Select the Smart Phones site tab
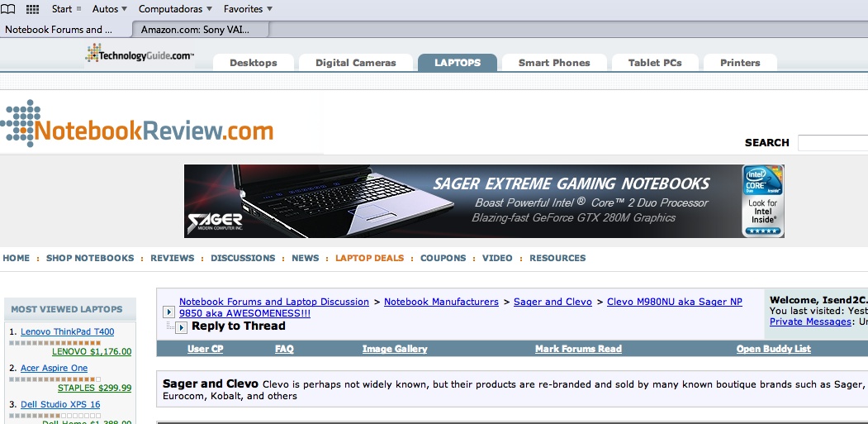Image resolution: width=868 pixels, height=424 pixels. point(554,63)
